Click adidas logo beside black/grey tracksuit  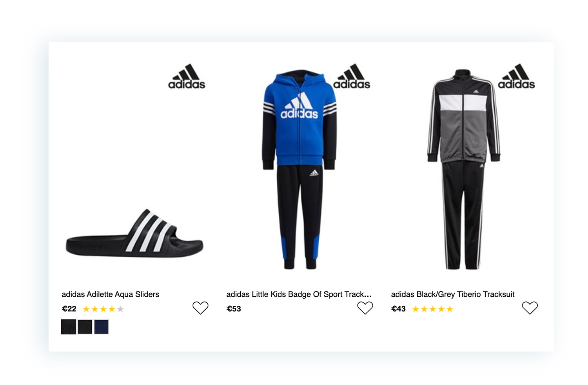click(516, 76)
